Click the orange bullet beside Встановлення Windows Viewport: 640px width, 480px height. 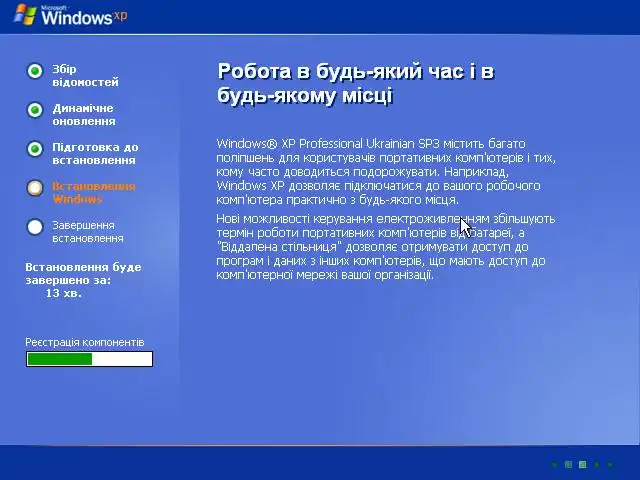point(35,188)
